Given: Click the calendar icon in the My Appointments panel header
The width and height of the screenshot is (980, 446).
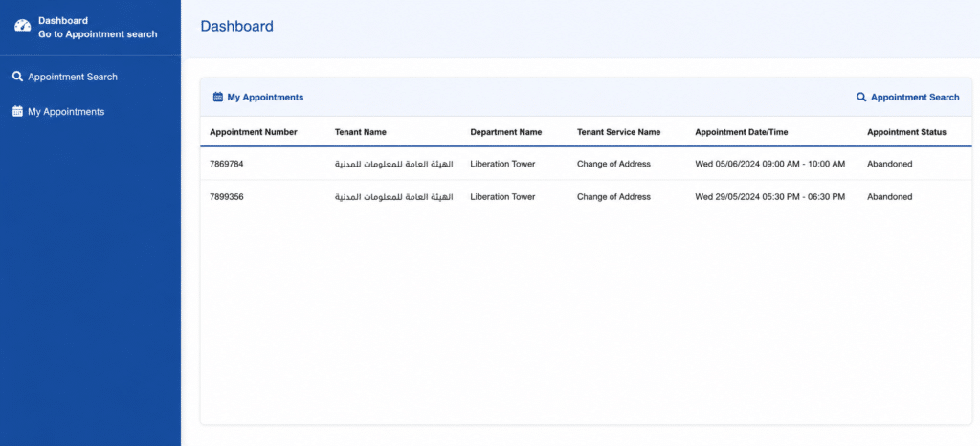Looking at the screenshot, I should click(x=218, y=97).
